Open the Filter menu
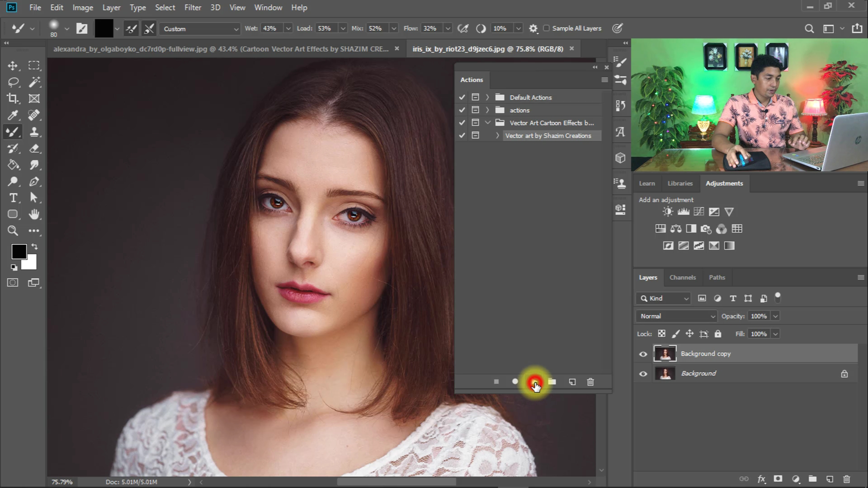The width and height of the screenshot is (868, 488). [193, 8]
